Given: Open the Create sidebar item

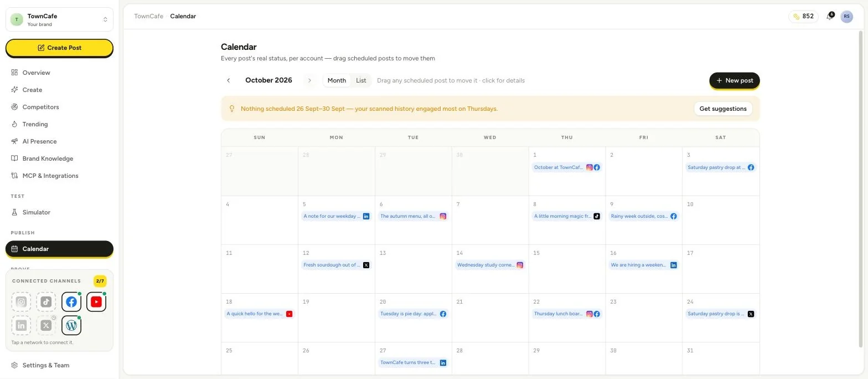Looking at the screenshot, I should (32, 90).
